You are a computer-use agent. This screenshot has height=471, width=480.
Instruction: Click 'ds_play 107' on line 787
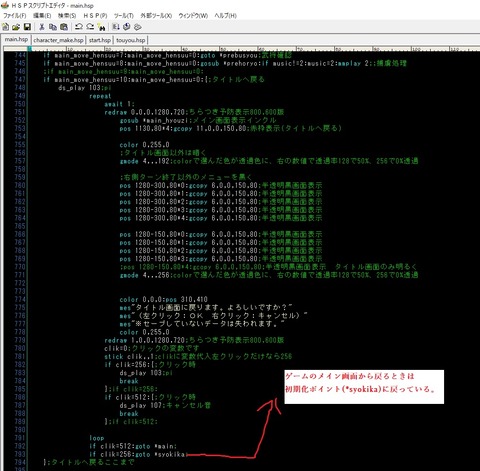coord(141,405)
